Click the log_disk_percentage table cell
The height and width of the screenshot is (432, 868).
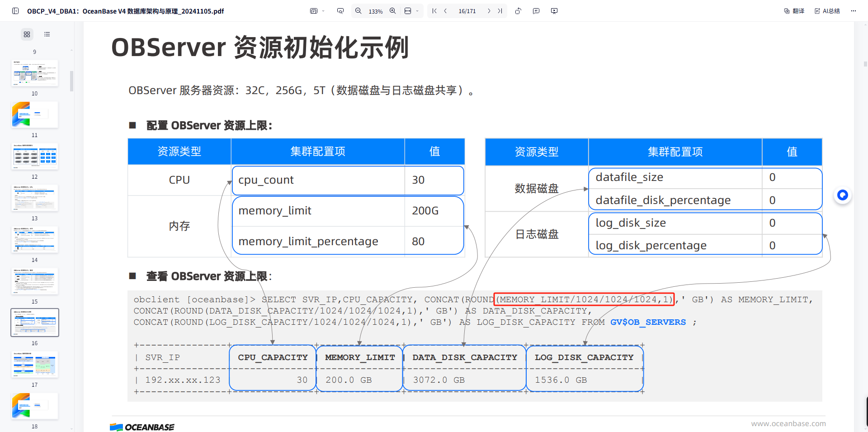(x=675, y=245)
